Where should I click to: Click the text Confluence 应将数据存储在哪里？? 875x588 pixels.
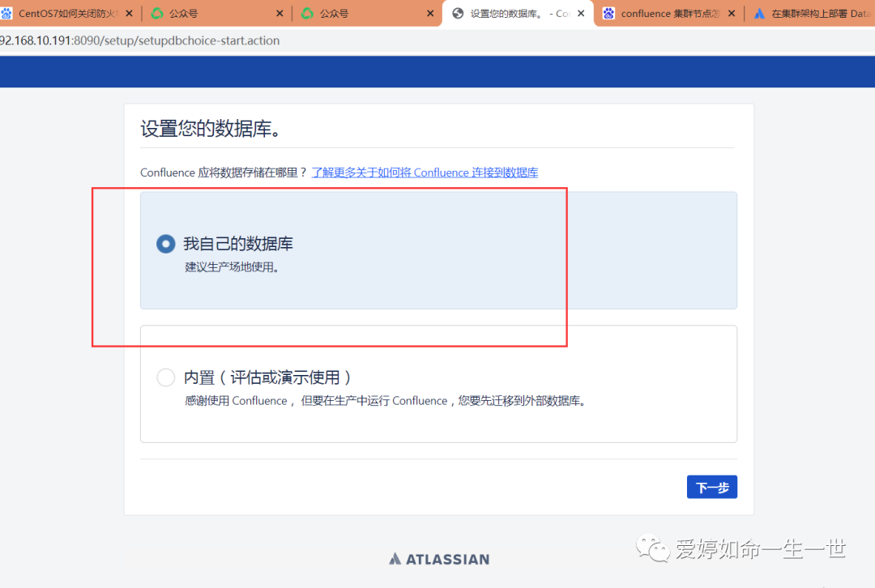pos(224,173)
